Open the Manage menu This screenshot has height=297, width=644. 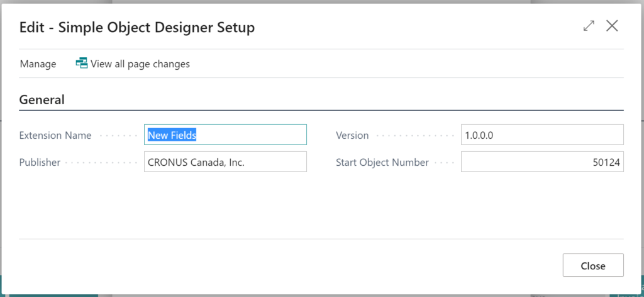[38, 64]
